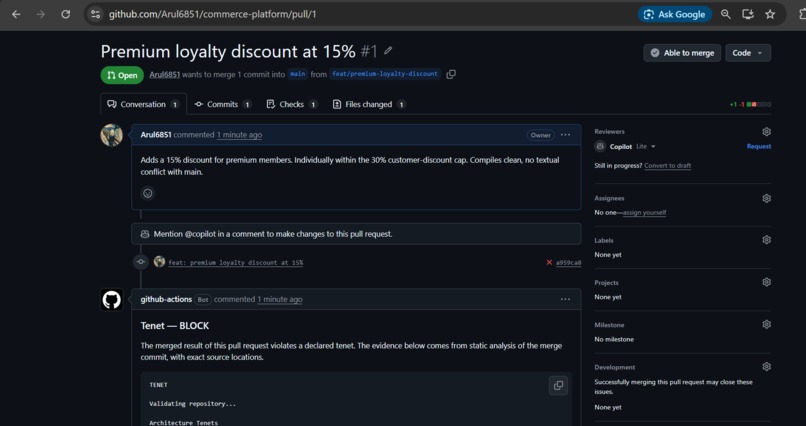
Task: Open Milestone settings gear
Action: [766, 324]
